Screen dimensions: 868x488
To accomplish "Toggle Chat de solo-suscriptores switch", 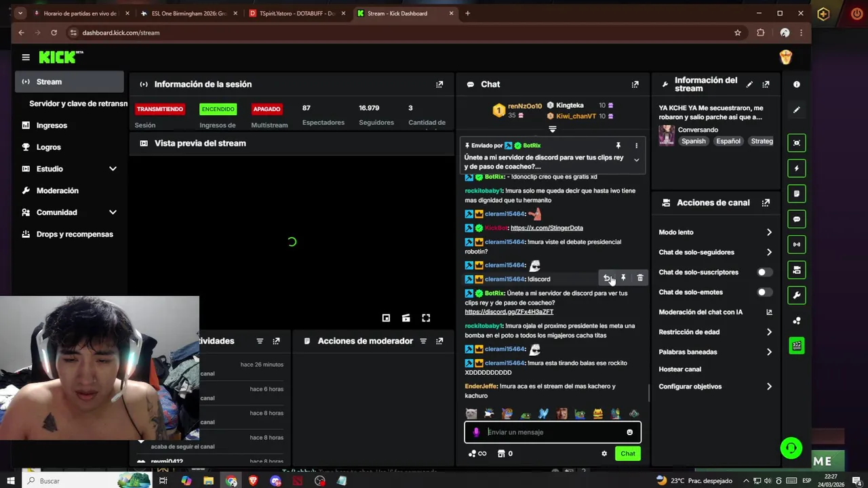I will coord(764,272).
